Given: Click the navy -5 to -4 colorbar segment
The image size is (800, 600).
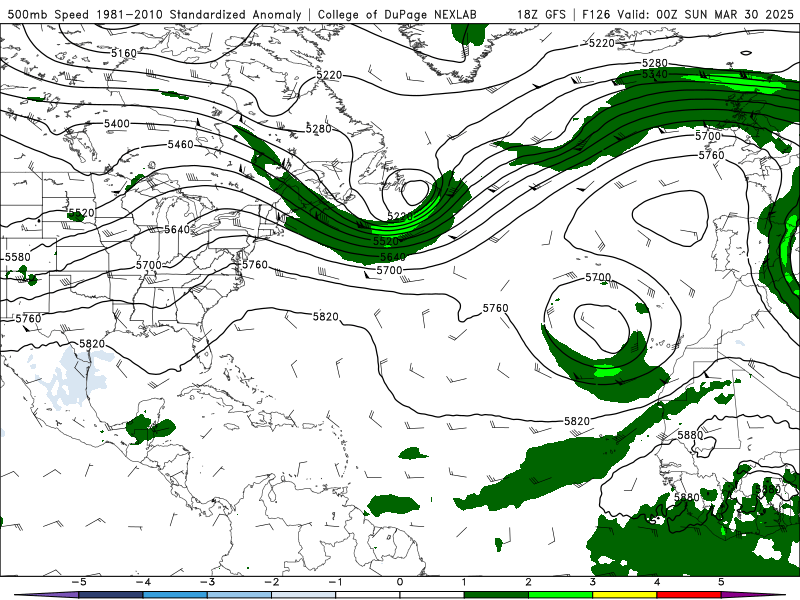Looking at the screenshot, I should [x=111, y=595].
